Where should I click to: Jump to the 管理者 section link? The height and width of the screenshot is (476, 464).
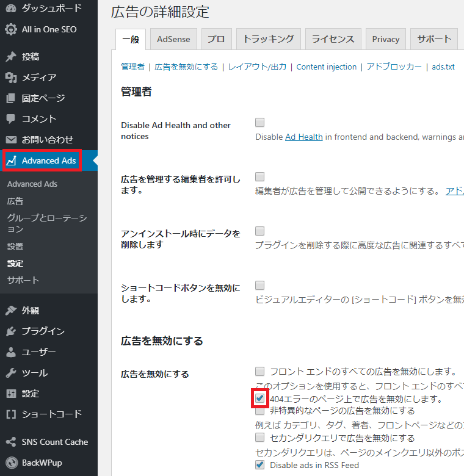(132, 67)
